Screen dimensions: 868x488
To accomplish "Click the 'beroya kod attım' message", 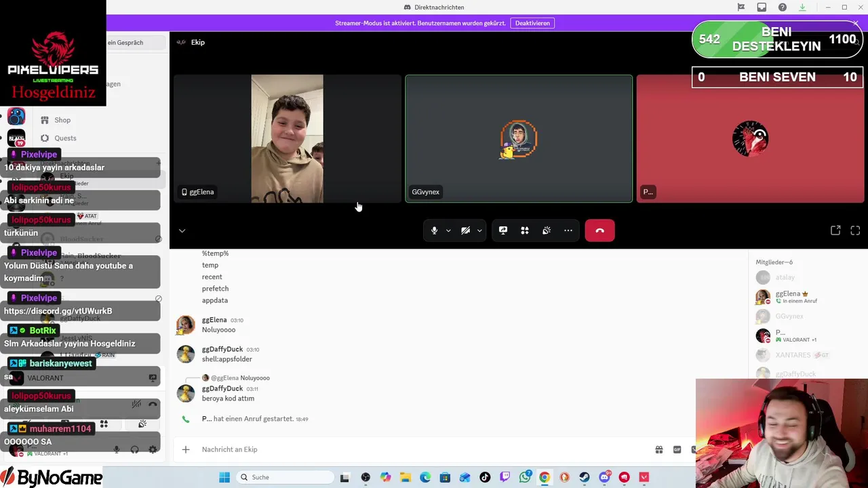I will (228, 399).
